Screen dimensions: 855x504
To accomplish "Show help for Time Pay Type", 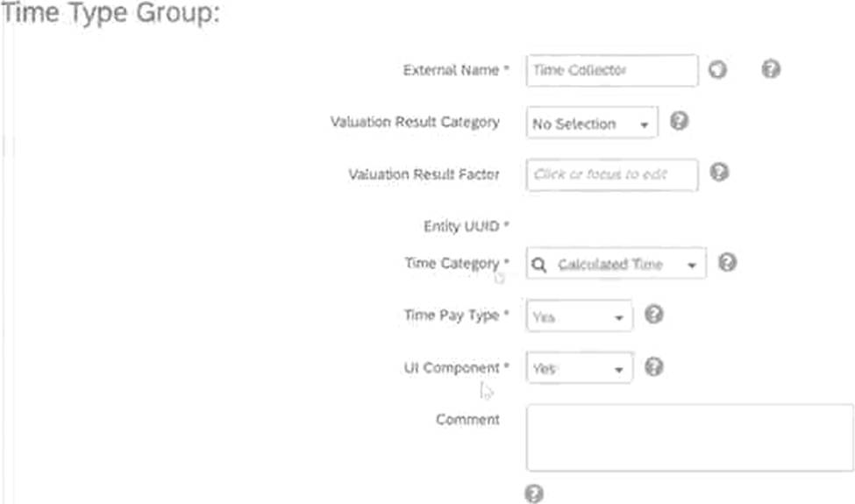I will (654, 315).
